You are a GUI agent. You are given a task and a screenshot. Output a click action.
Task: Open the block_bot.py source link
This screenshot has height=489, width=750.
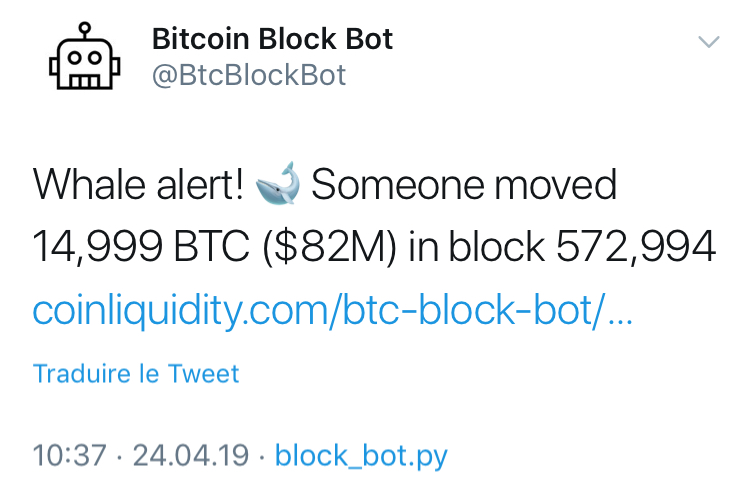coord(361,456)
